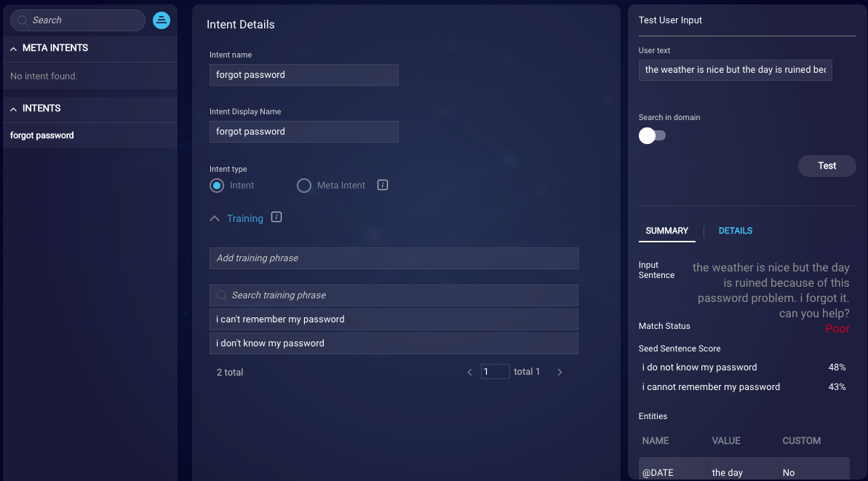Screen dimensions: 868x481
Task: Switch to the DETAILS tab
Action: pyautogui.click(x=735, y=231)
